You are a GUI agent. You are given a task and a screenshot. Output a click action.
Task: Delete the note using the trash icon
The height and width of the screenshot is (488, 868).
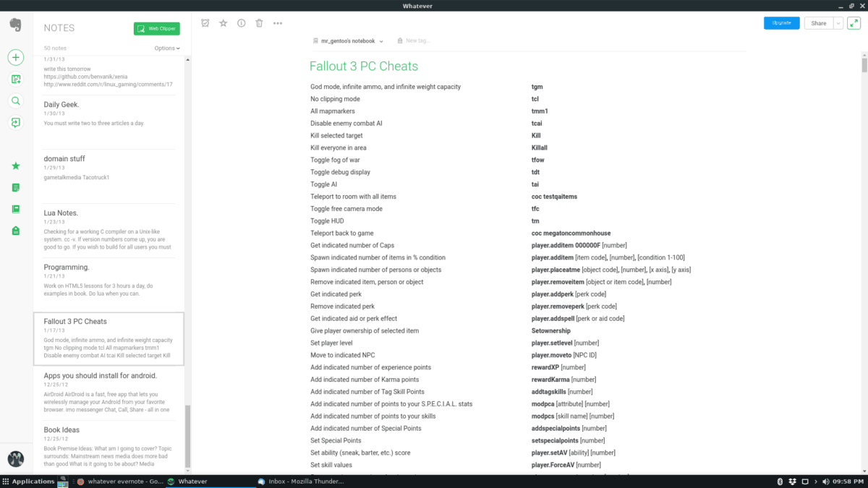click(x=259, y=22)
